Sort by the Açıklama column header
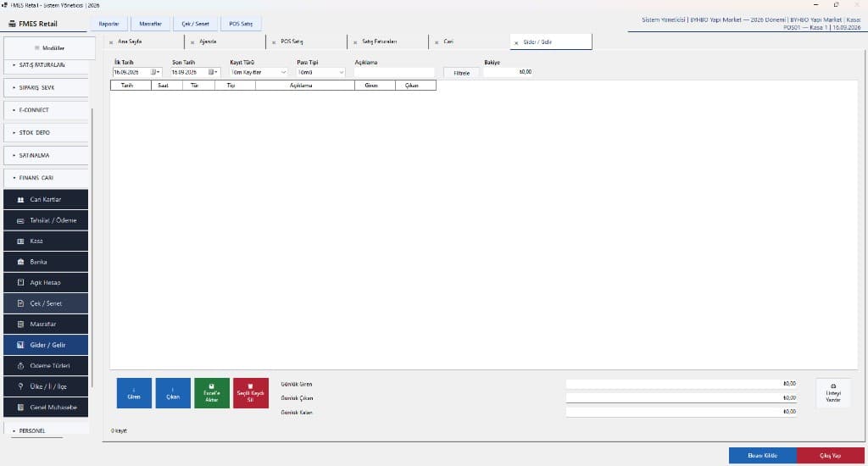This screenshot has width=868, height=466. 305,86
